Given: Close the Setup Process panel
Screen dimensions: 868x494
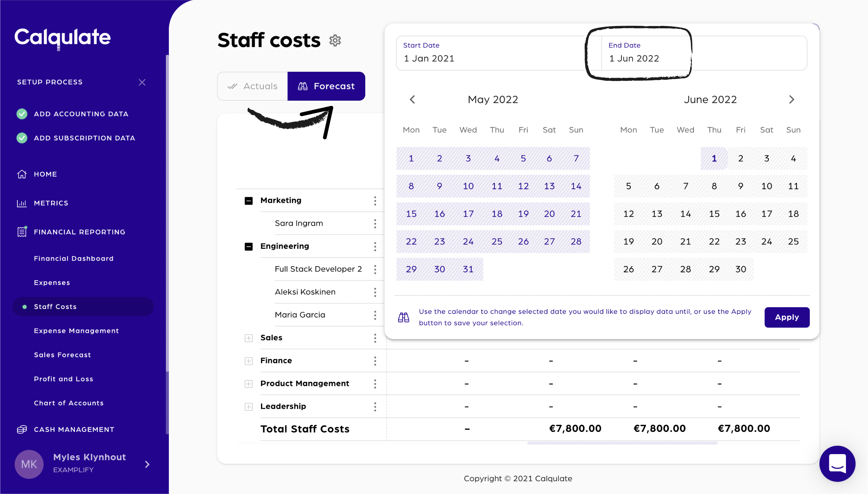Looking at the screenshot, I should click(x=142, y=82).
